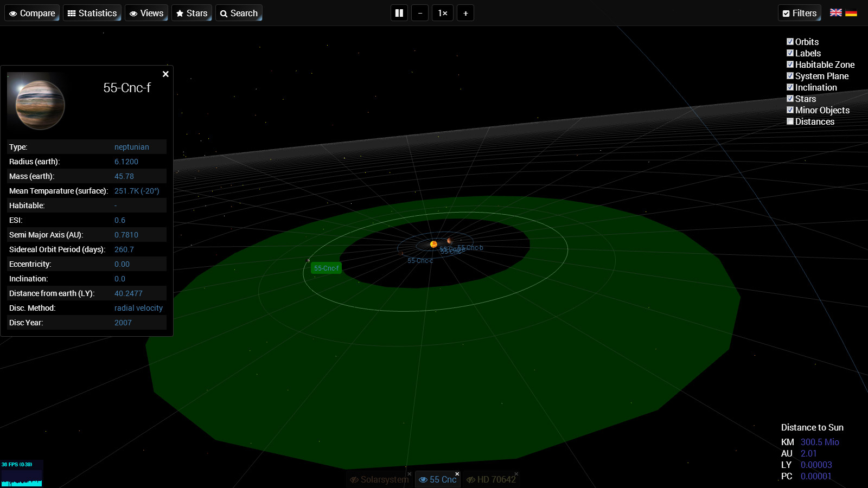Click the 'neptunian' type value

click(131, 147)
